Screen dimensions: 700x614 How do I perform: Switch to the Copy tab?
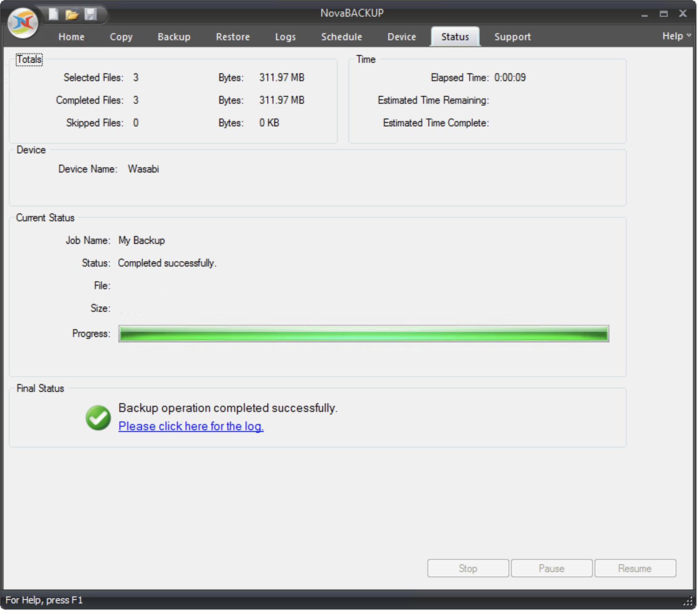pyautogui.click(x=121, y=37)
